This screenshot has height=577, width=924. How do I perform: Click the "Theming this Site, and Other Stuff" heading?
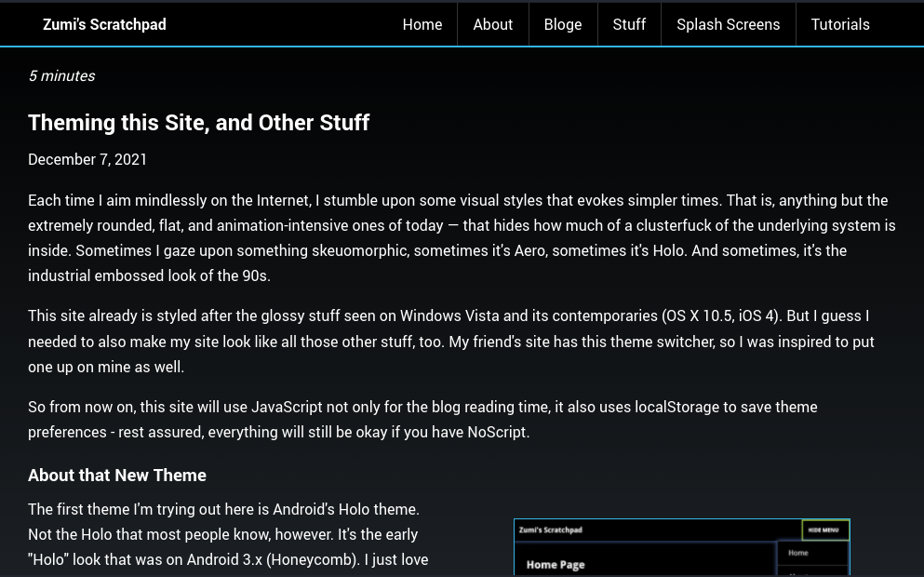coord(198,123)
